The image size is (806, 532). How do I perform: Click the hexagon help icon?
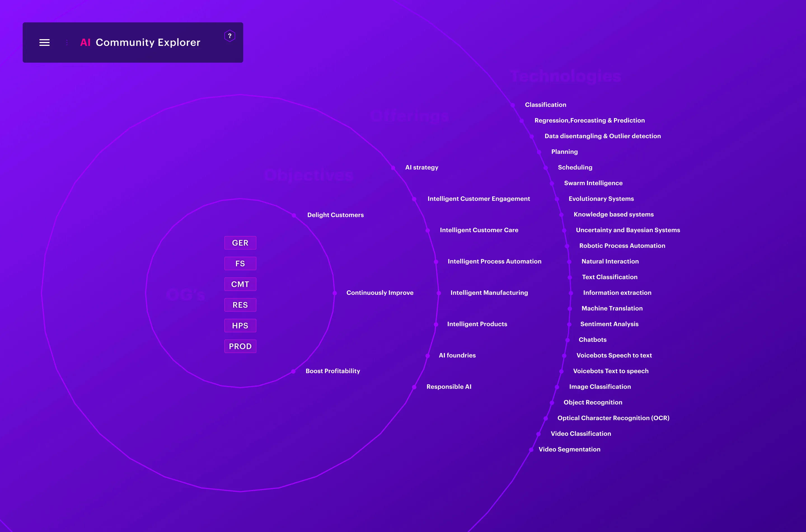(230, 36)
